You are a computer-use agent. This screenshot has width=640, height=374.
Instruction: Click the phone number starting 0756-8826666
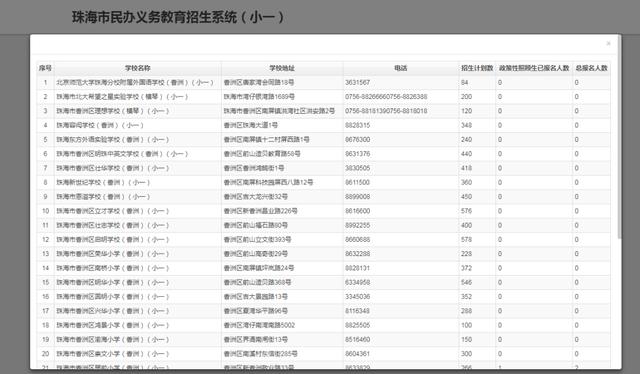click(x=386, y=97)
